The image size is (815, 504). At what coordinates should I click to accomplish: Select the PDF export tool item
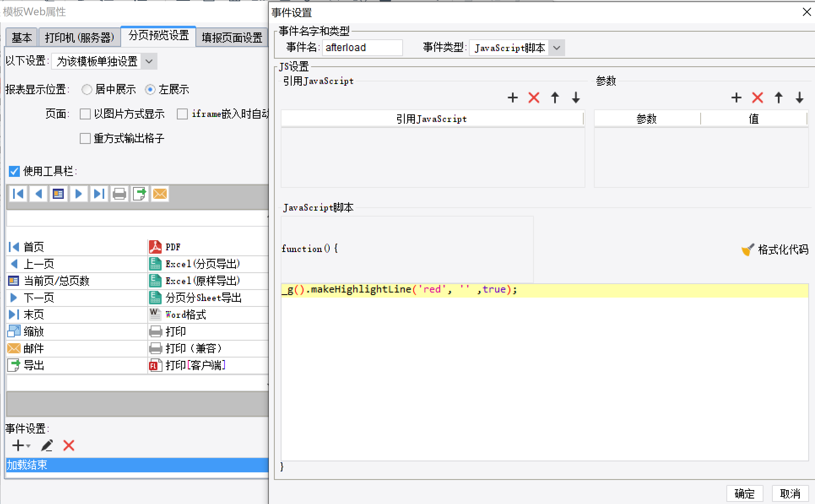point(173,247)
